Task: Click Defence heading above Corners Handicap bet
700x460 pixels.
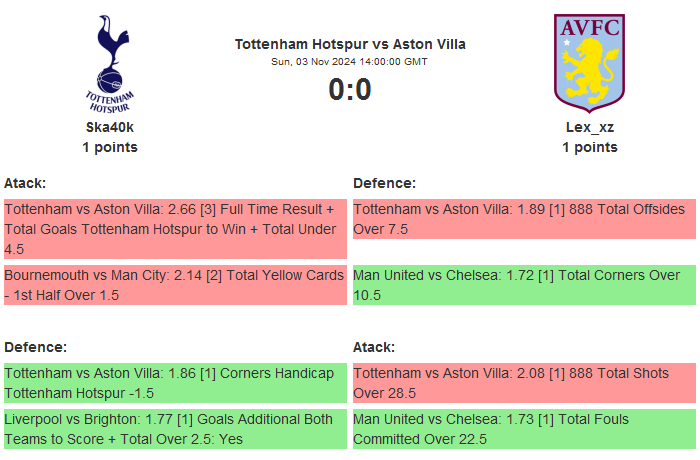Action: (35, 347)
